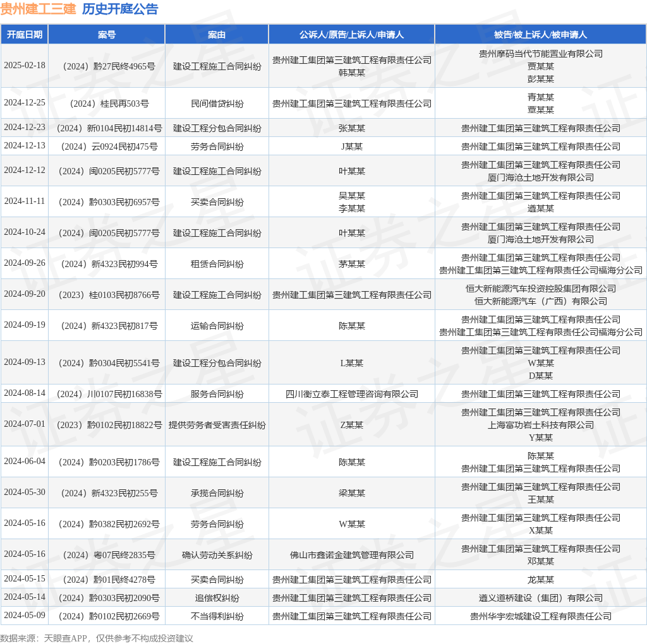The height and width of the screenshot is (644, 647).
Task: Select the 案由 column header
Action: [x=217, y=35]
